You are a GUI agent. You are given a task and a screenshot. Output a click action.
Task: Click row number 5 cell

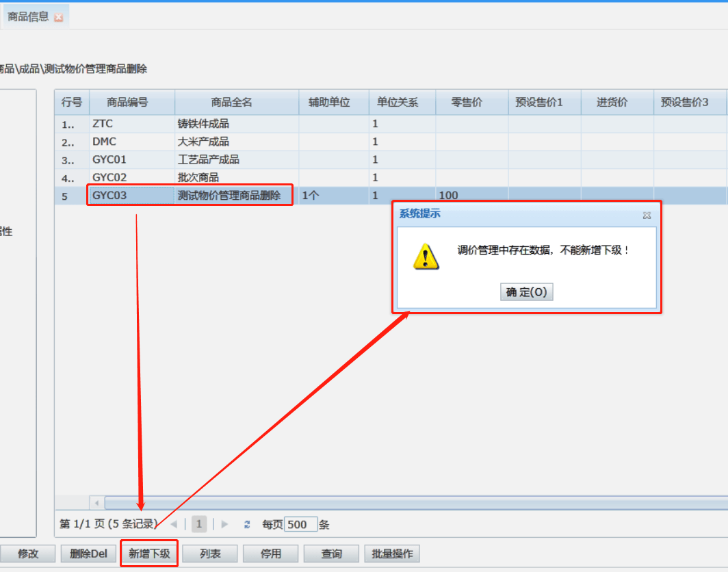(71, 196)
